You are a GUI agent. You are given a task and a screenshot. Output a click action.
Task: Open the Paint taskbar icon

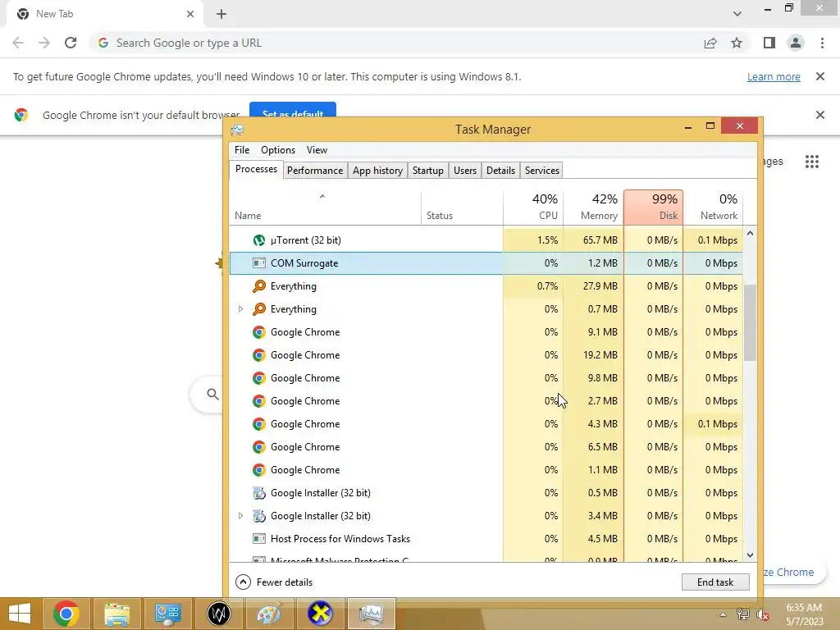point(269,614)
